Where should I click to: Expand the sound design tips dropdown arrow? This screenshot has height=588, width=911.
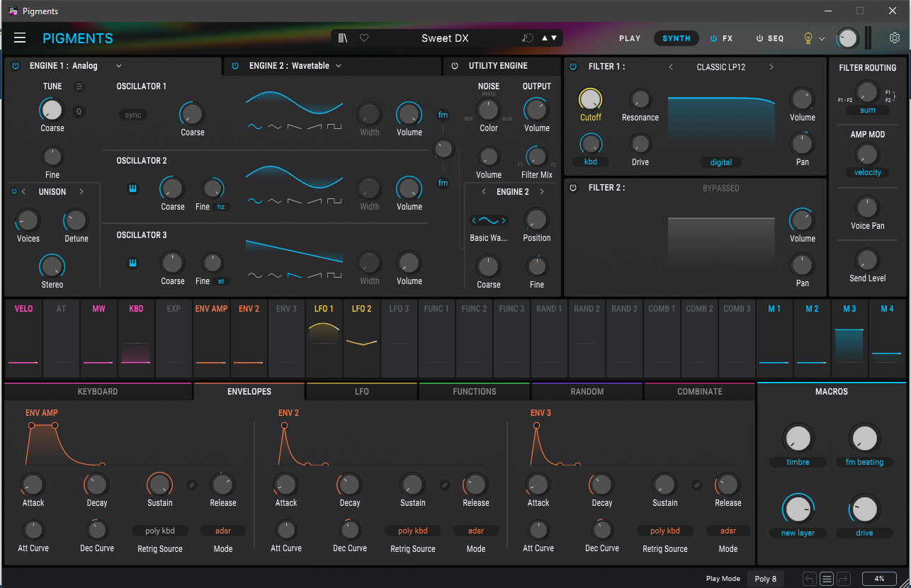(822, 39)
